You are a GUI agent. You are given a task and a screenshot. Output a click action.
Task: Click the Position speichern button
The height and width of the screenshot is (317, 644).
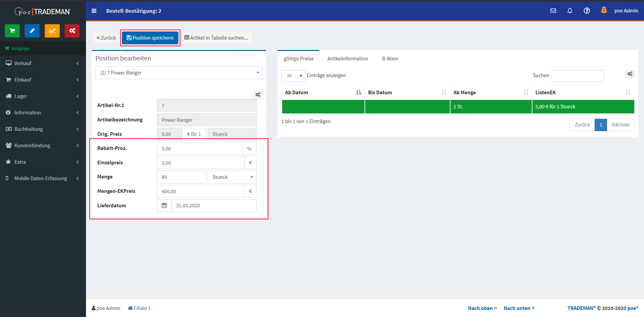(150, 38)
